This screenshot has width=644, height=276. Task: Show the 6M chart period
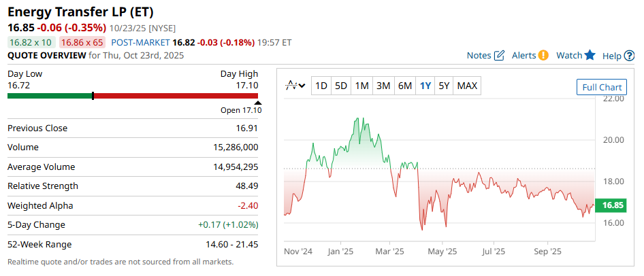coord(405,86)
